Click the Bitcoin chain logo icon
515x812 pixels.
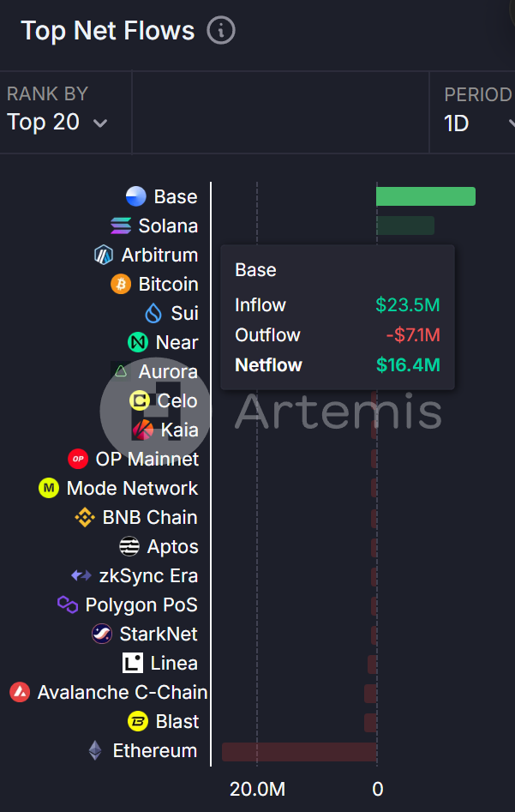(119, 284)
